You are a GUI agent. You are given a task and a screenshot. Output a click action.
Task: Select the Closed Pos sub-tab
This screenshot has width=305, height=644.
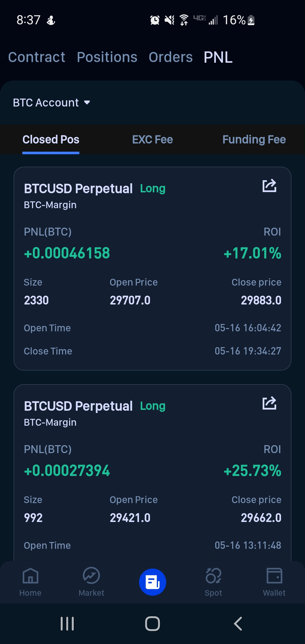point(51,140)
